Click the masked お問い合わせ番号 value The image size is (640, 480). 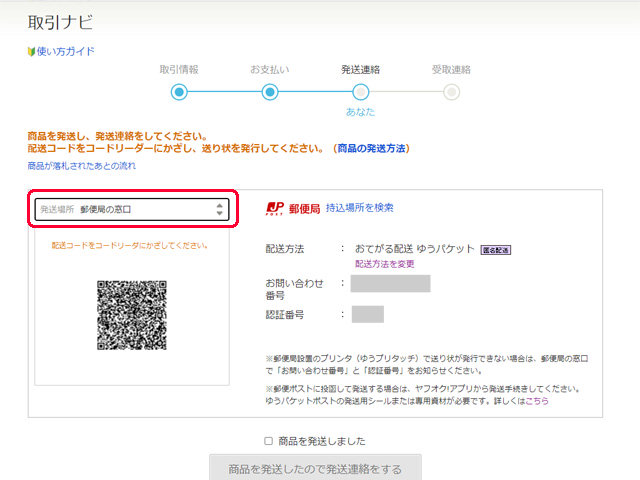point(391,284)
